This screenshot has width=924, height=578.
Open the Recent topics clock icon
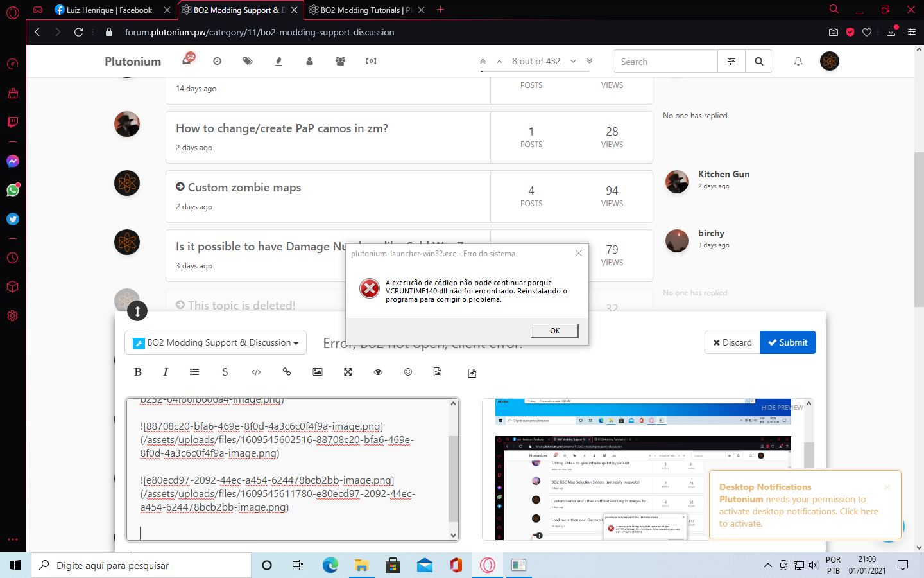217,61
